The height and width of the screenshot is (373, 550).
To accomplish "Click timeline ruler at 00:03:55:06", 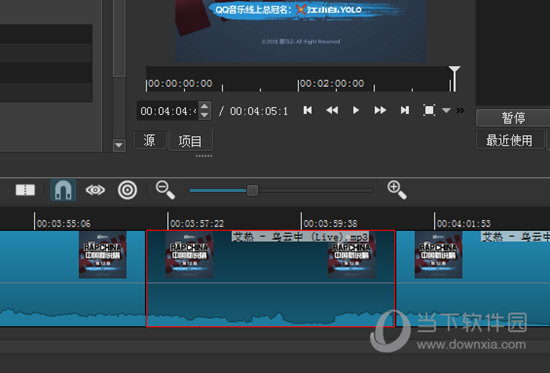I will (63, 224).
